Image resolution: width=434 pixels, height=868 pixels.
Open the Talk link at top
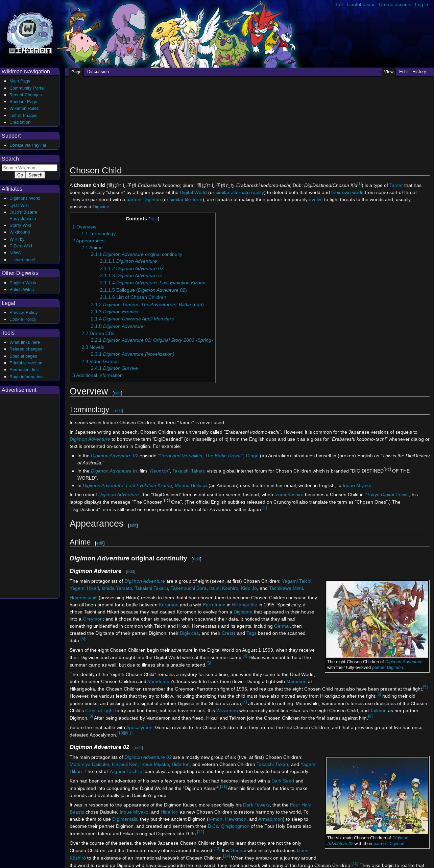(339, 4)
